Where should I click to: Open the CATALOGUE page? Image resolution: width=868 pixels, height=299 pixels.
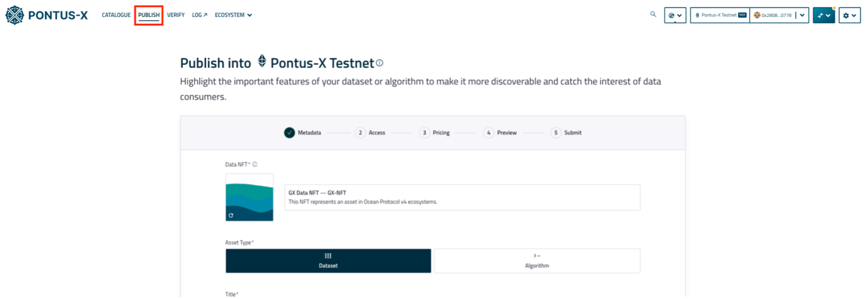(116, 15)
